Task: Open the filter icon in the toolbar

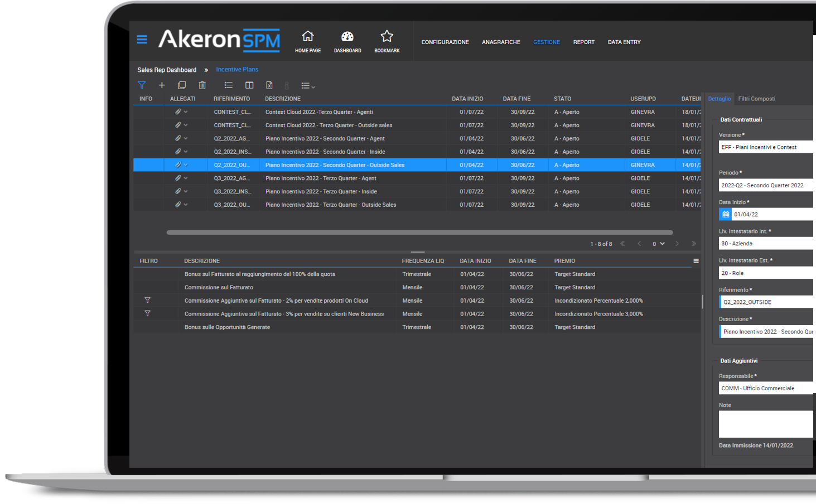Action: point(142,85)
